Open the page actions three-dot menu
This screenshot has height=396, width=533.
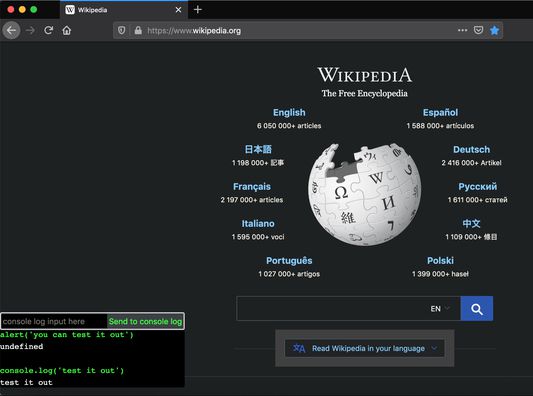pos(462,30)
